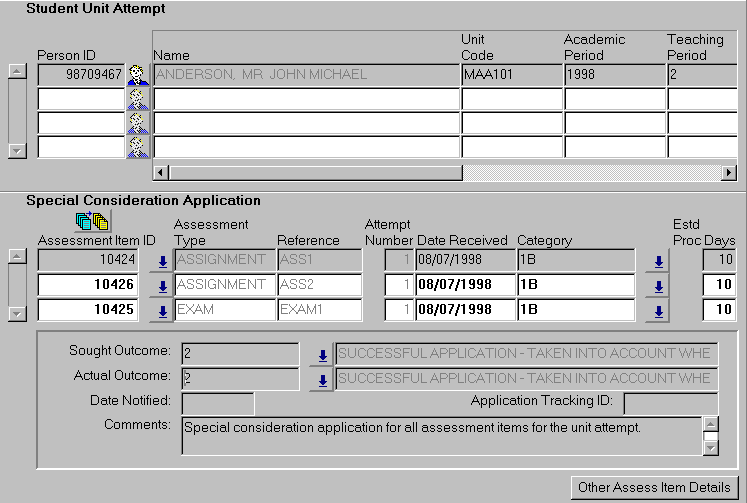Open assessment item lookup for item 10424
Screen dimensions: 747x503
click(x=162, y=261)
